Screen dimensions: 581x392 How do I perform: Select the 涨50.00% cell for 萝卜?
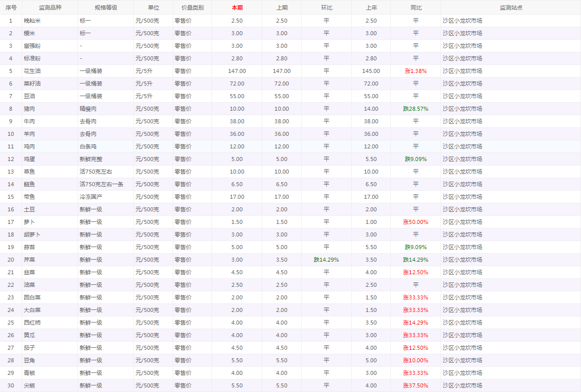point(415,222)
